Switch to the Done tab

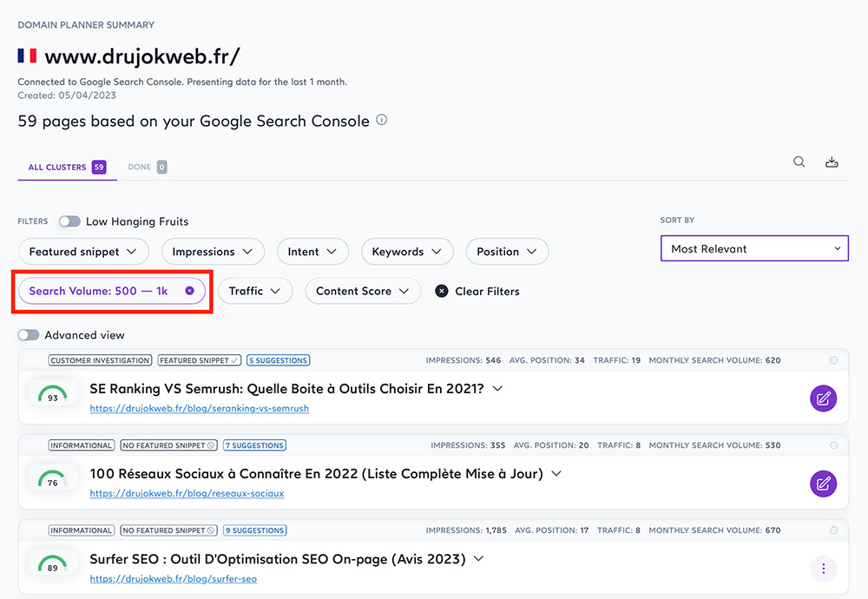(148, 167)
